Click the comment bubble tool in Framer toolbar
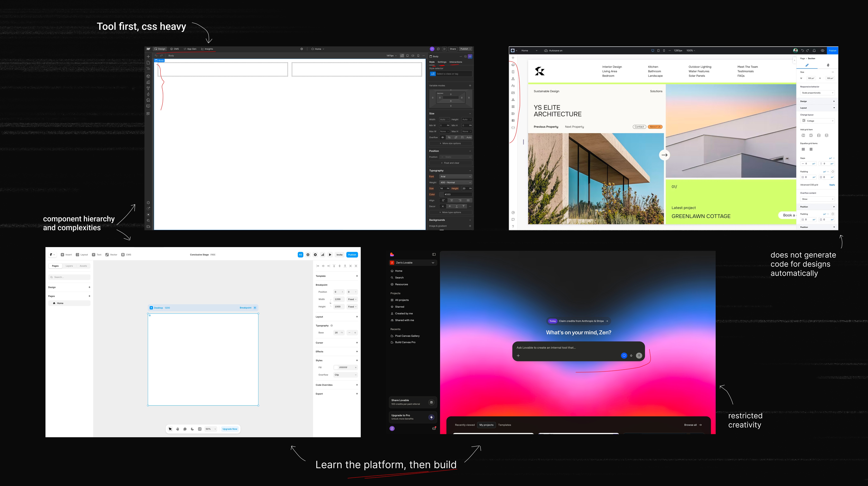This screenshot has height=486, width=868. coord(185,429)
